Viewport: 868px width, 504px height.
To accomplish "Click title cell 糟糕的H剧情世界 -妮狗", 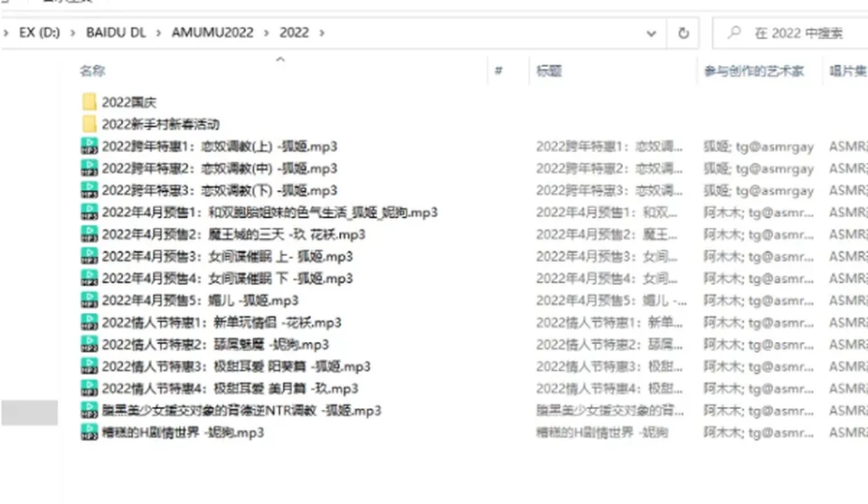I will click(602, 433).
